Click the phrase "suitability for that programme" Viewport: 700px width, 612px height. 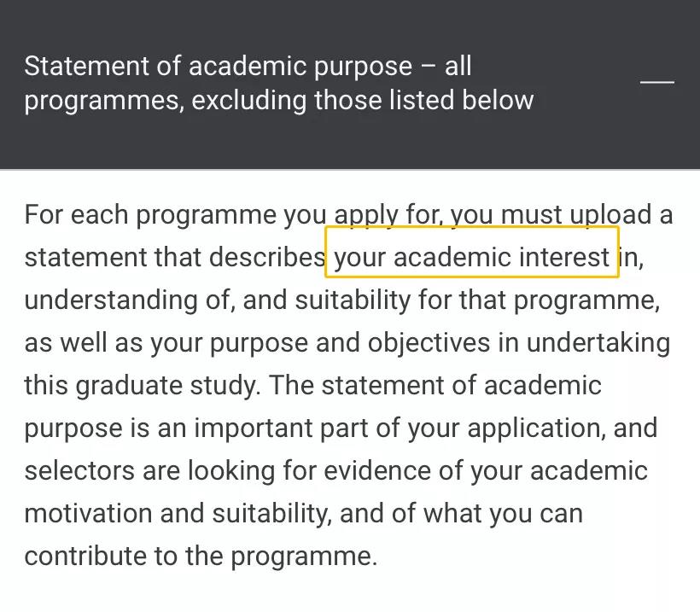tap(477, 300)
